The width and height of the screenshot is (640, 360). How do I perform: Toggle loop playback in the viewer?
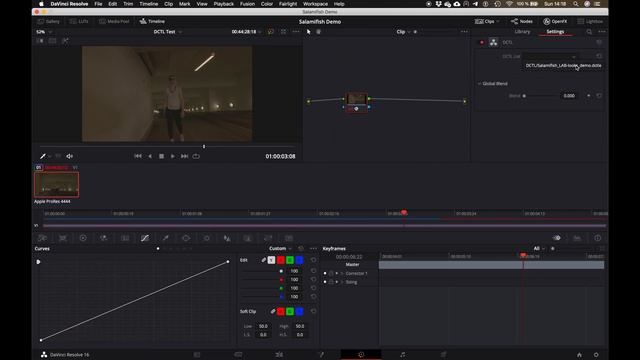[196, 156]
